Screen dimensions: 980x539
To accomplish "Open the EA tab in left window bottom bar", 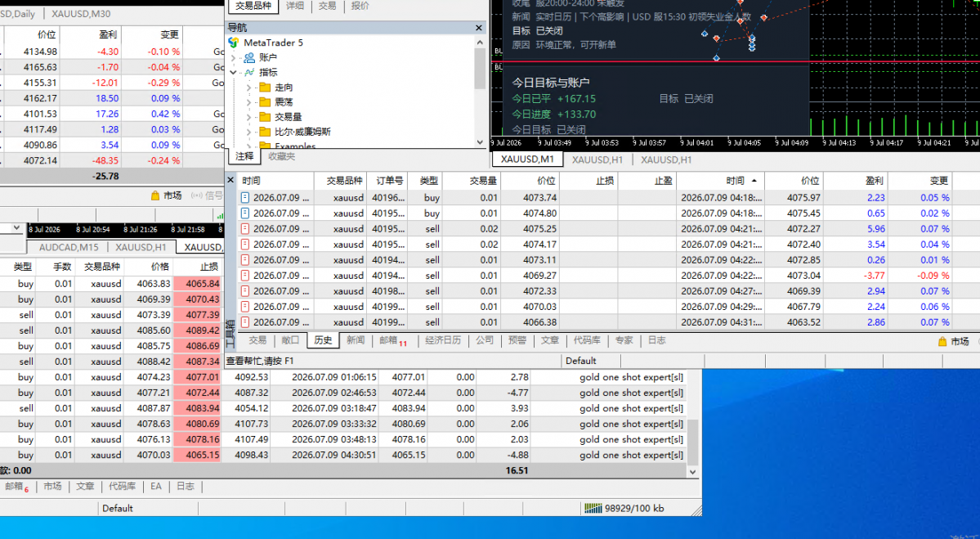I will pyautogui.click(x=155, y=486).
